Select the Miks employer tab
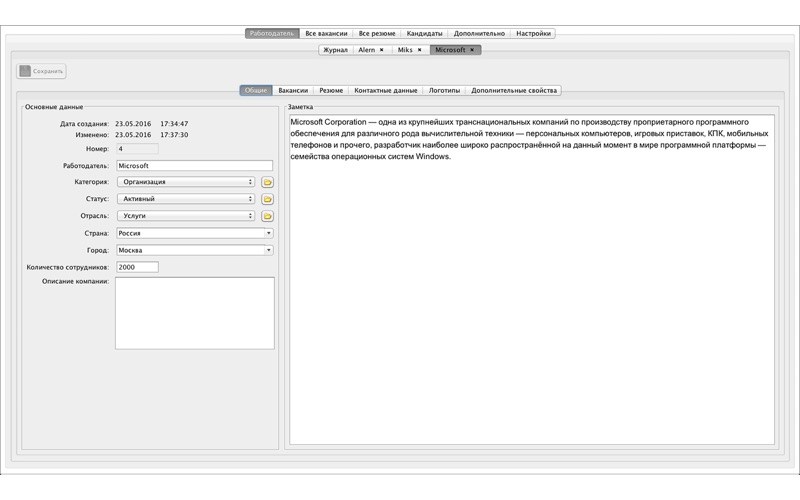 click(405, 50)
